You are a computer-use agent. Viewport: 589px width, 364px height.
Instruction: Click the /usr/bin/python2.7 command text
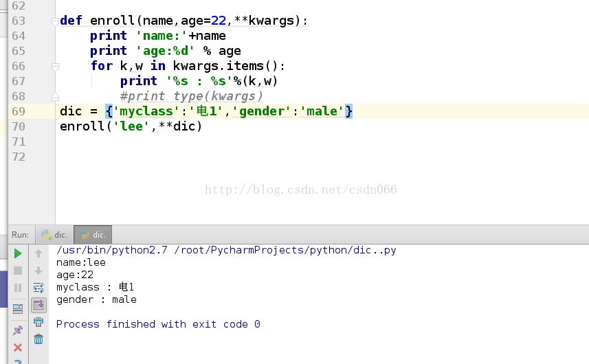pos(112,250)
